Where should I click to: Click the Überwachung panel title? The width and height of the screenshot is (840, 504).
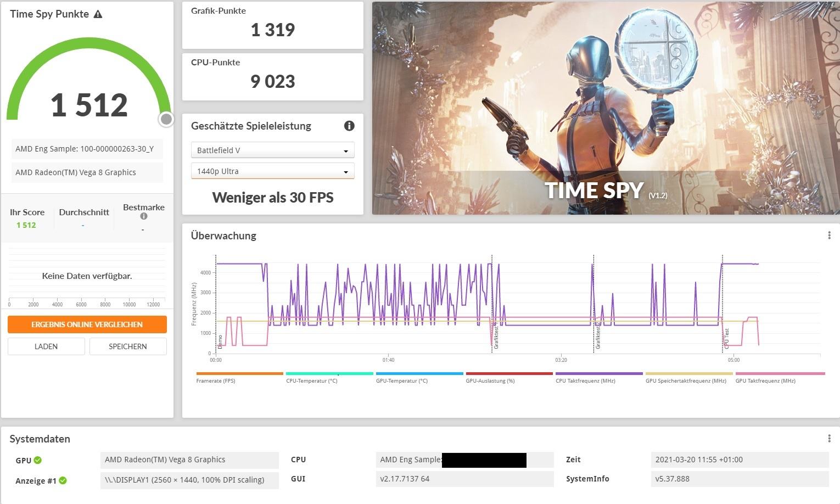223,236
